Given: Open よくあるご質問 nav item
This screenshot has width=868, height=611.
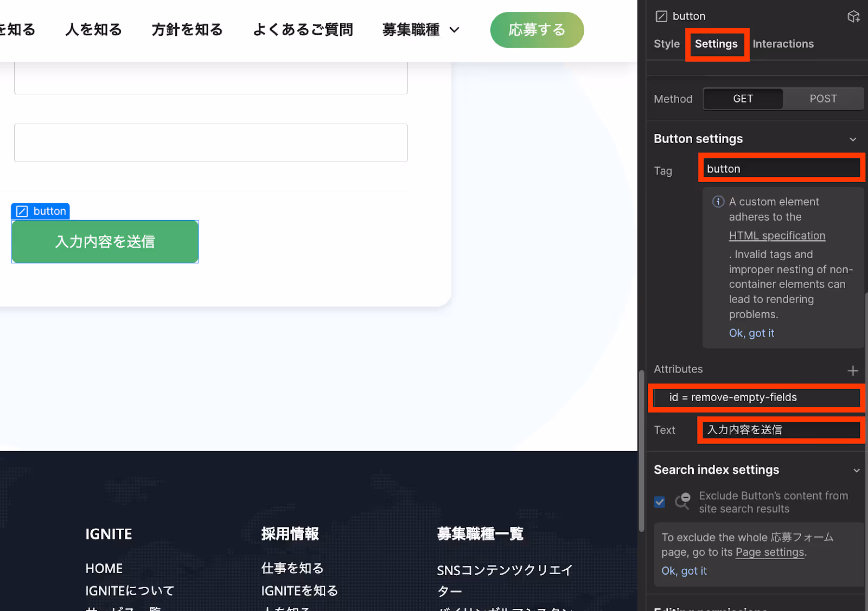Looking at the screenshot, I should click(x=303, y=30).
